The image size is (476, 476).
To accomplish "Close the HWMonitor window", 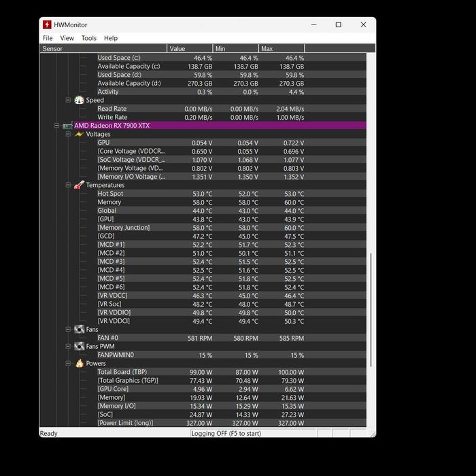I will click(x=363, y=24).
